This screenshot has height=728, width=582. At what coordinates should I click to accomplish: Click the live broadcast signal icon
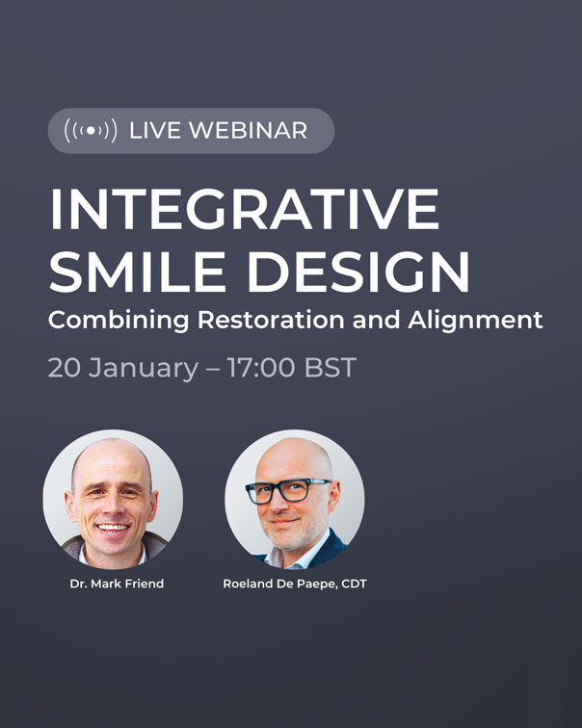tap(90, 131)
